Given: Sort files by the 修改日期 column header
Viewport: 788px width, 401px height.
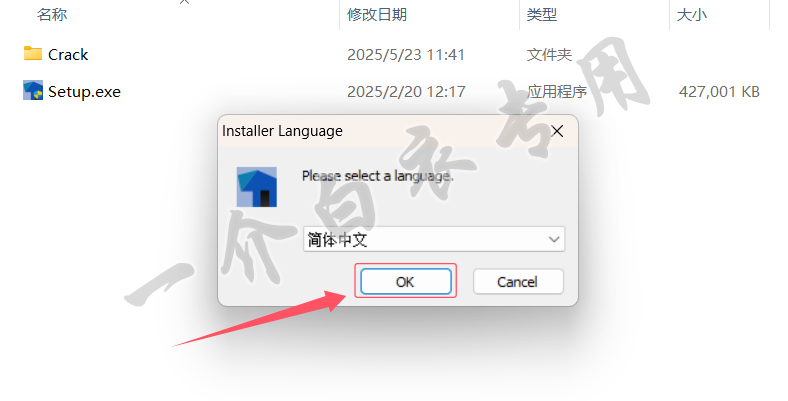Looking at the screenshot, I should [376, 15].
